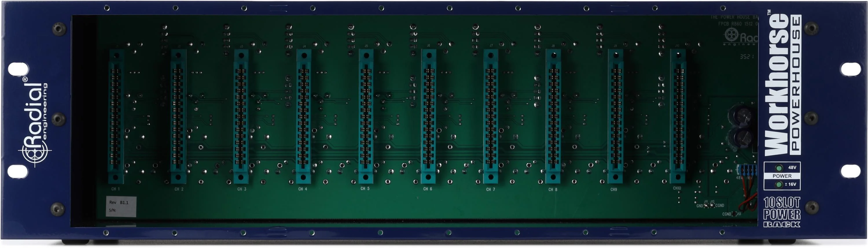Click the FPCB R860 1512 silkscreen text
Viewport: 868px width, 248px height.
(738, 24)
